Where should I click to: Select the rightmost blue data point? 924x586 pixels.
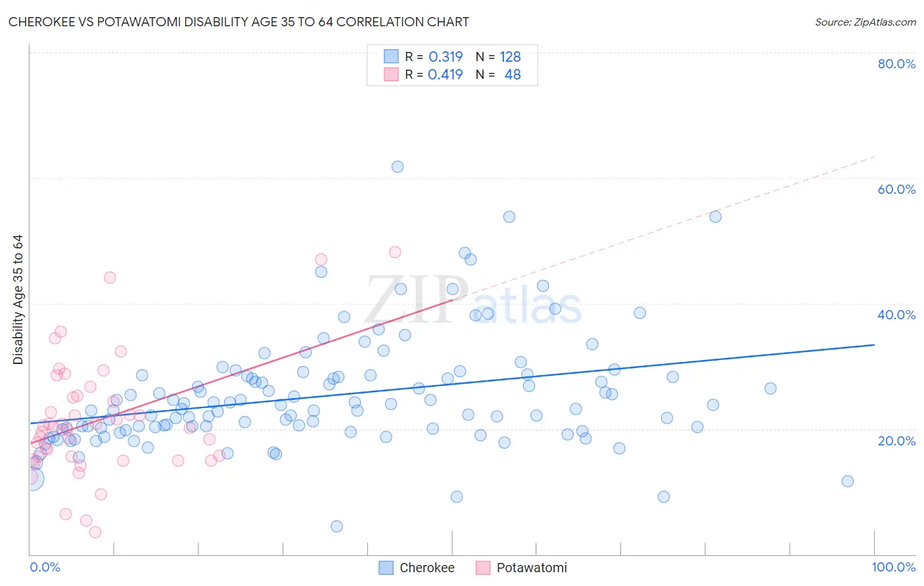click(x=848, y=482)
